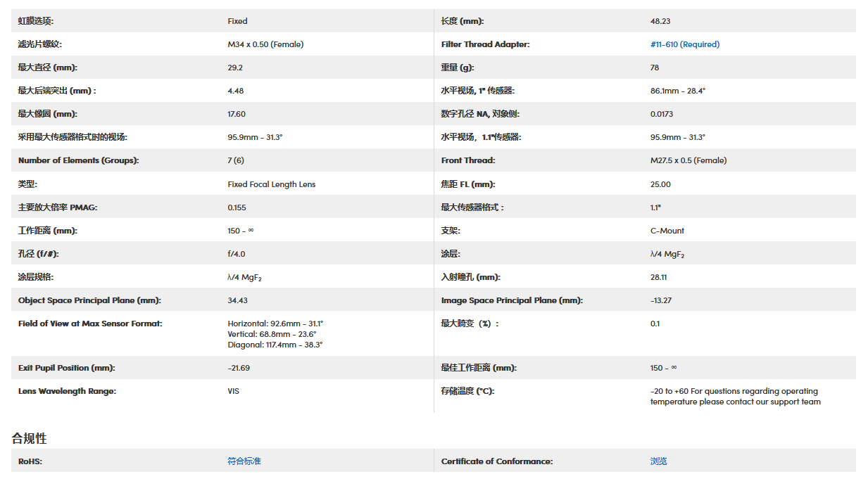The image size is (868, 486).
Task: Click the M34 x 0.50 (Female) value
Action: click(265, 44)
